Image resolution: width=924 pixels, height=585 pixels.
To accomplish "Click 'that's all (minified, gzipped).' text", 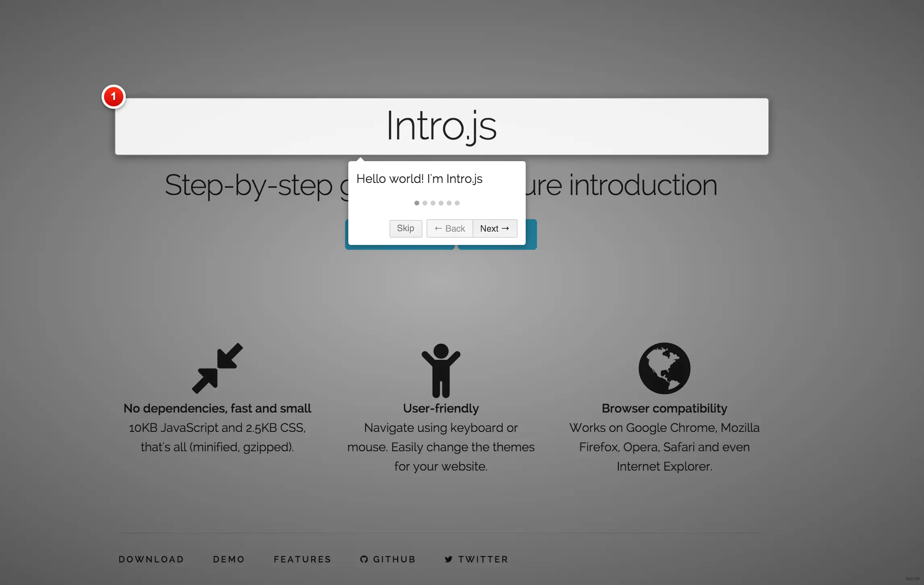I will 217,447.
